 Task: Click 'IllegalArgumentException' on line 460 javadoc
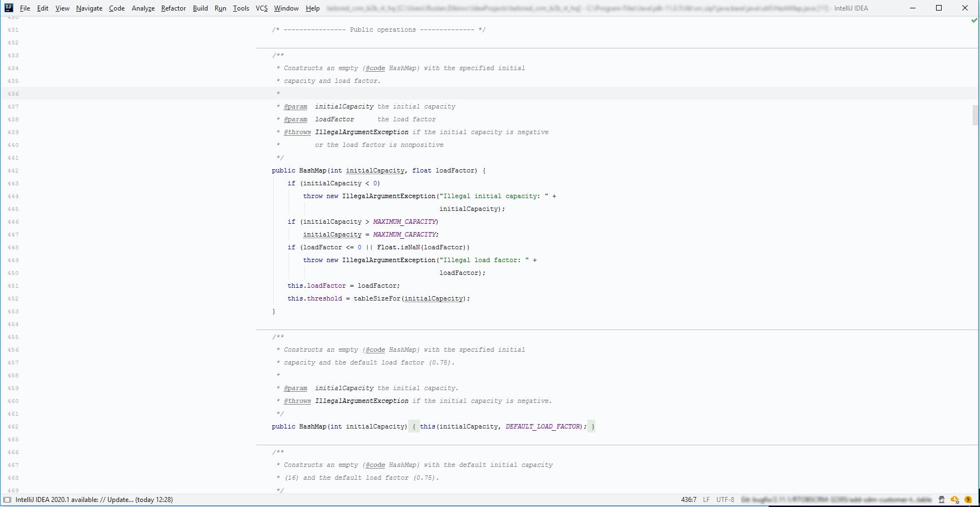click(362, 401)
